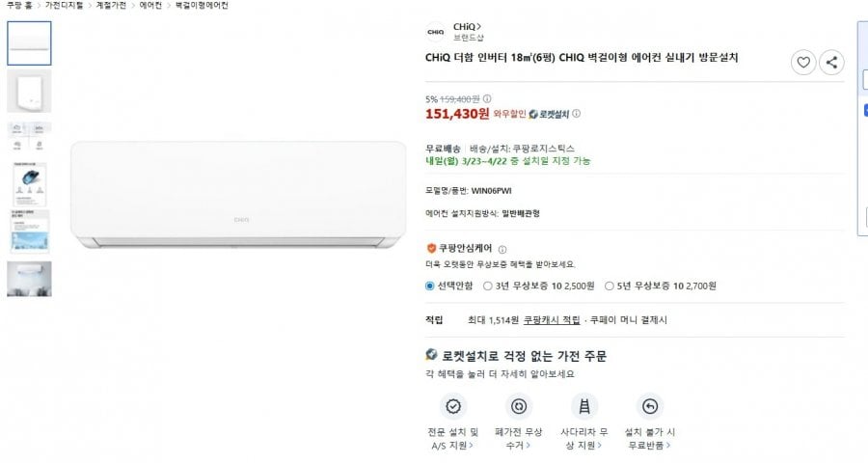Screen dimensions: 868x463
Task: Select the 선택안함 radio option
Action: tap(430, 286)
